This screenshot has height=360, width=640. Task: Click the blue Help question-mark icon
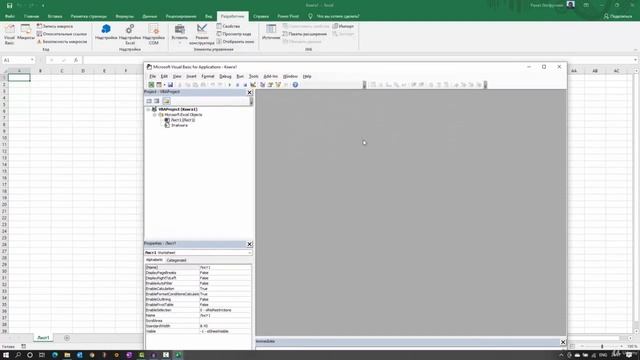pyautogui.click(x=295, y=85)
